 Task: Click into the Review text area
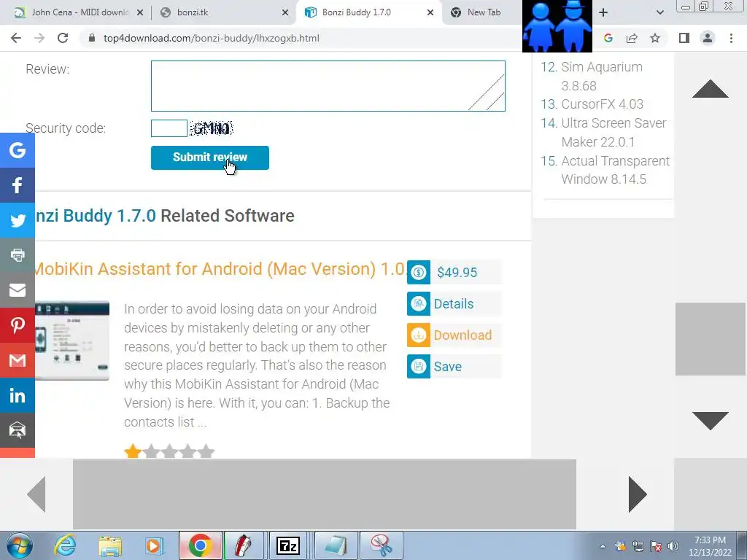[x=328, y=86]
